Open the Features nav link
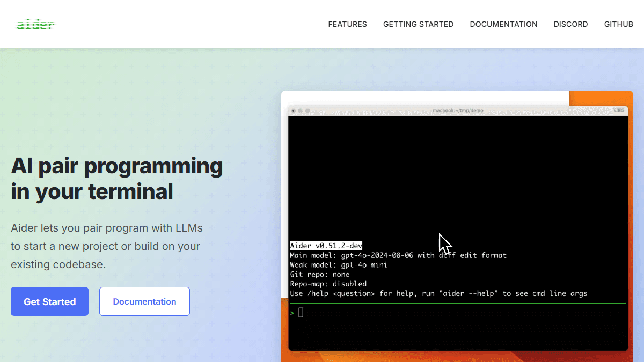 tap(348, 24)
